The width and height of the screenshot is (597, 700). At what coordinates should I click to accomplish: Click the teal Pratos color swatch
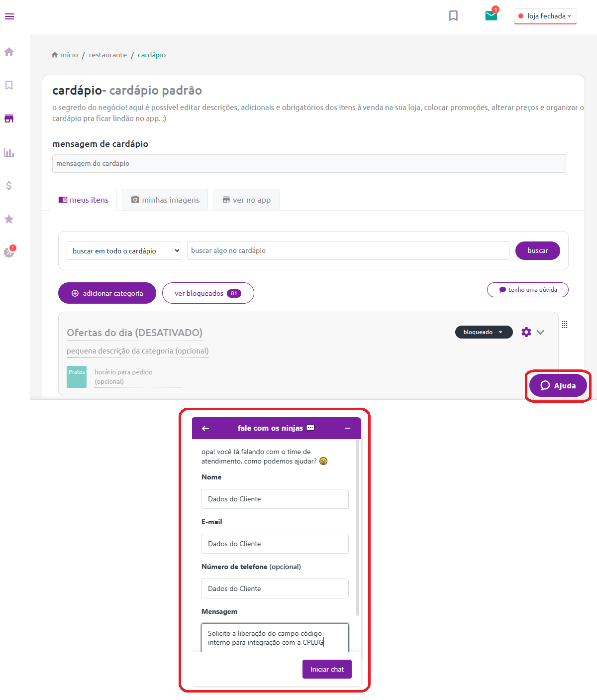77,377
